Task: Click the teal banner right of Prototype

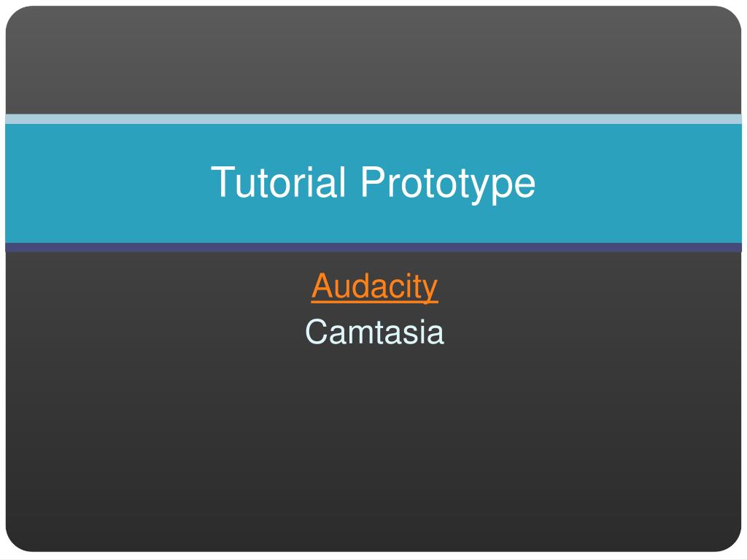Action: tap(639, 183)
